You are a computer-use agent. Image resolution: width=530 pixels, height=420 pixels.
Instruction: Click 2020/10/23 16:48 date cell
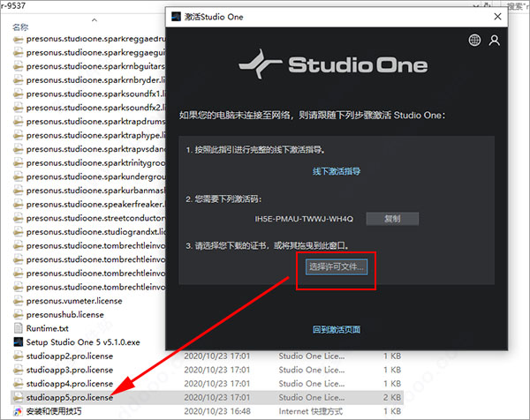(x=217, y=411)
